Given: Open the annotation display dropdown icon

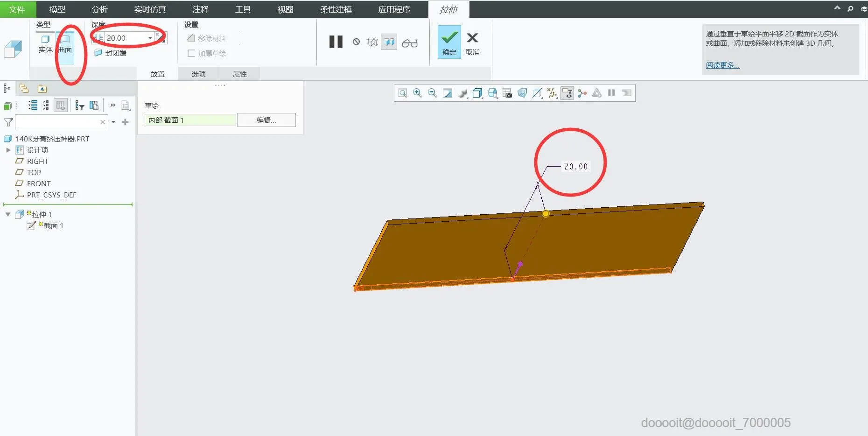Looking at the screenshot, I should click(552, 93).
